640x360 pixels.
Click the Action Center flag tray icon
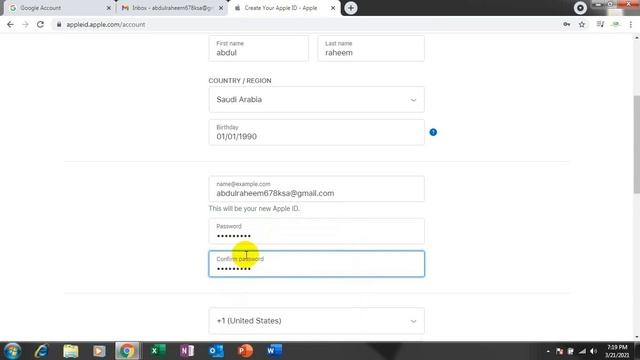point(560,351)
